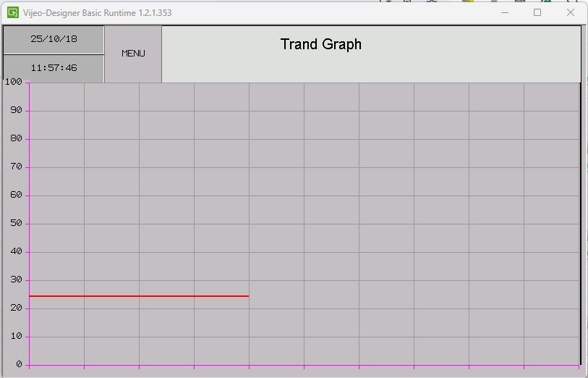Click the 50 label on Y-axis
This screenshot has height=378, width=588.
coord(15,223)
